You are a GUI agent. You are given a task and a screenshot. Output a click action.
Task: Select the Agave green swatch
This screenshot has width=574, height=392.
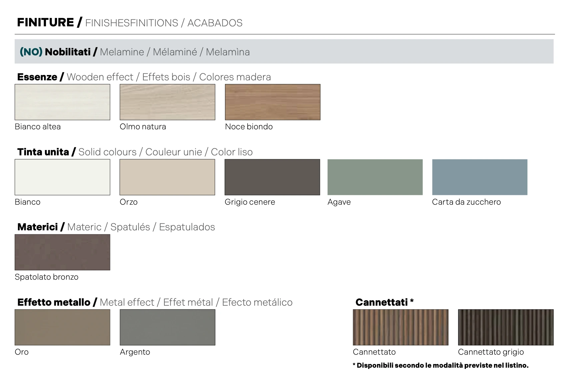pyautogui.click(x=375, y=177)
